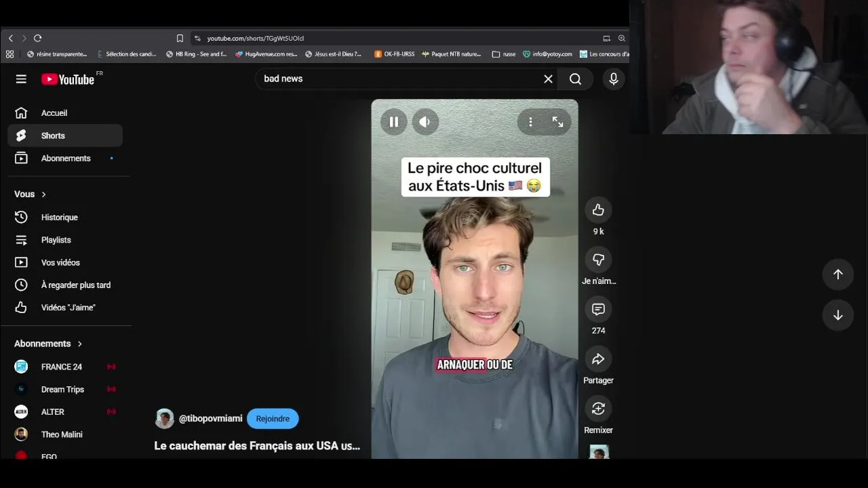
Task: Open the FRANCE 24 subscription channel
Action: 65,367
